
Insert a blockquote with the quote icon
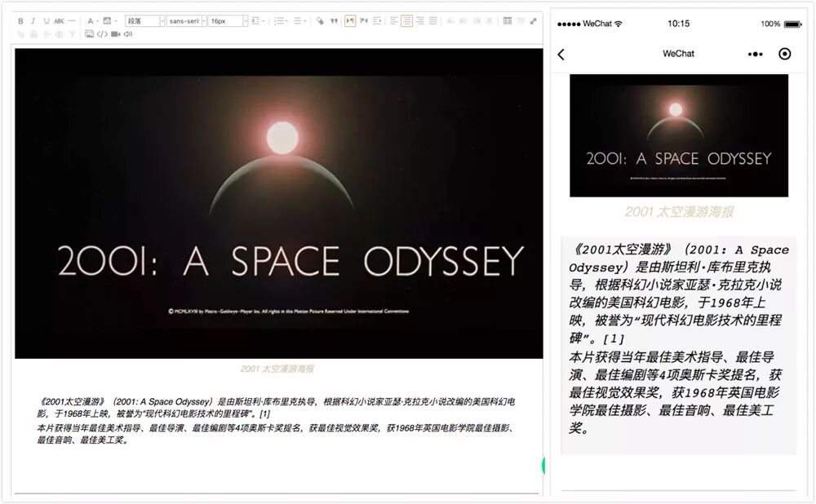click(334, 21)
